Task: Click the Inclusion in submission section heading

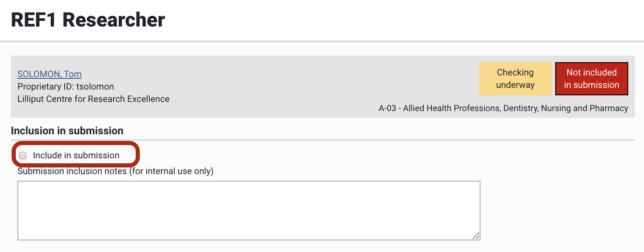Action: (x=67, y=131)
